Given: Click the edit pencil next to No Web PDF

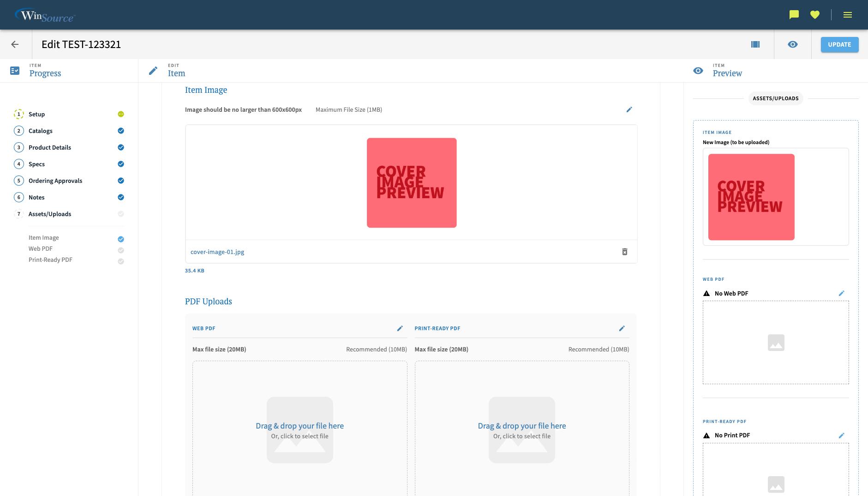Looking at the screenshot, I should pyautogui.click(x=842, y=293).
